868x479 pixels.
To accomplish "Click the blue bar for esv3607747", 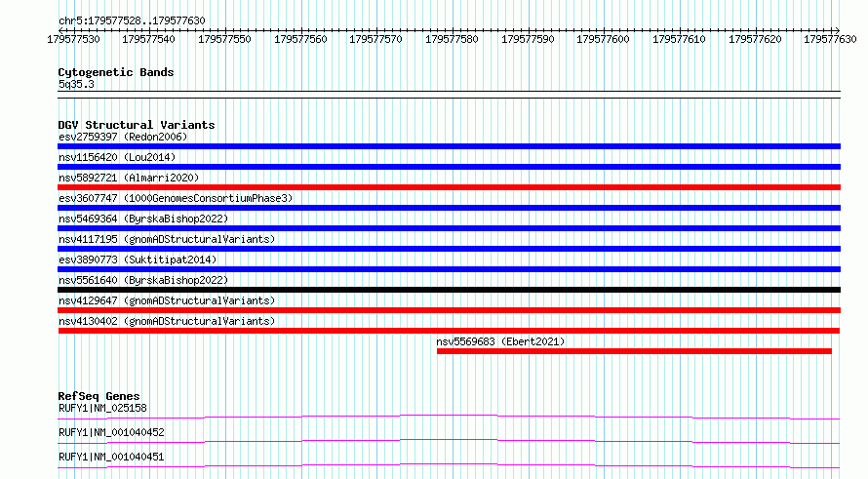I will (x=449, y=208).
